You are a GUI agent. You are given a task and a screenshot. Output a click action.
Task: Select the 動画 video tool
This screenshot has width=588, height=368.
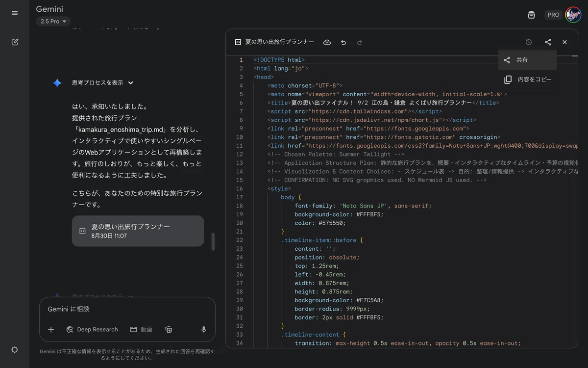point(141,330)
